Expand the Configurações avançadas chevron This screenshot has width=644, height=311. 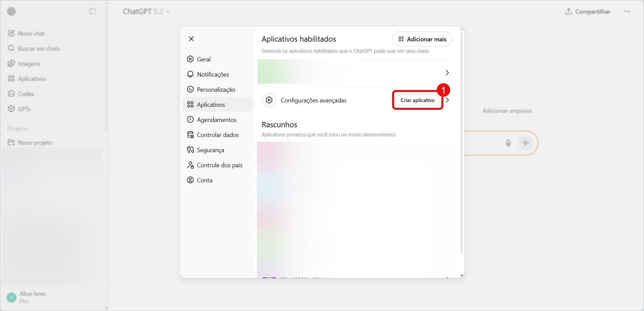(447, 100)
